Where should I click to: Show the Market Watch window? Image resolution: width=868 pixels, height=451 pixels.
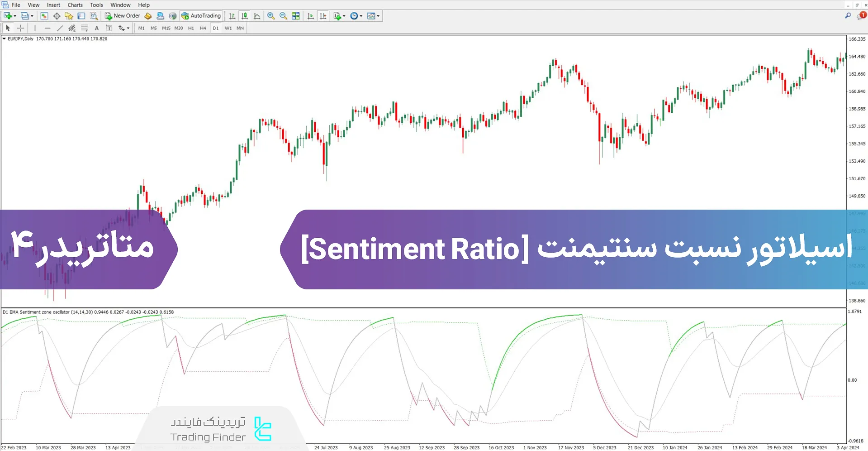coord(44,15)
